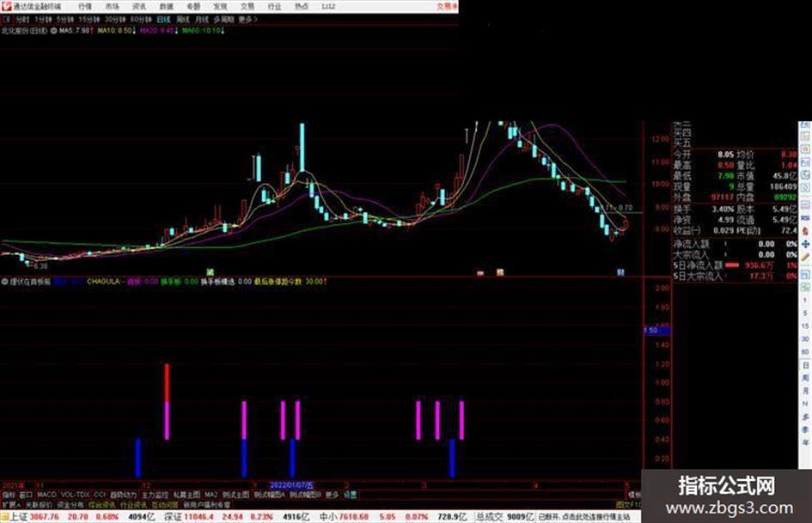Expand 更多 in the period tab bar
The height and width of the screenshot is (523, 812).
coord(247,20)
